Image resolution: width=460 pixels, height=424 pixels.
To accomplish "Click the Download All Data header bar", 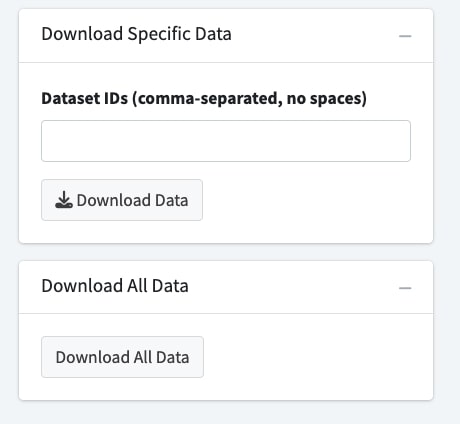I will pyautogui.click(x=226, y=287).
